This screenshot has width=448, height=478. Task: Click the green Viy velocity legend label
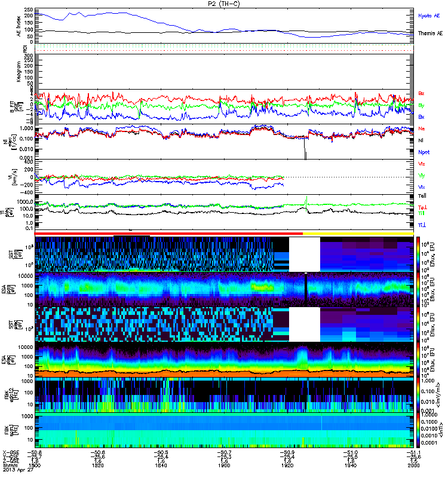tap(421, 176)
